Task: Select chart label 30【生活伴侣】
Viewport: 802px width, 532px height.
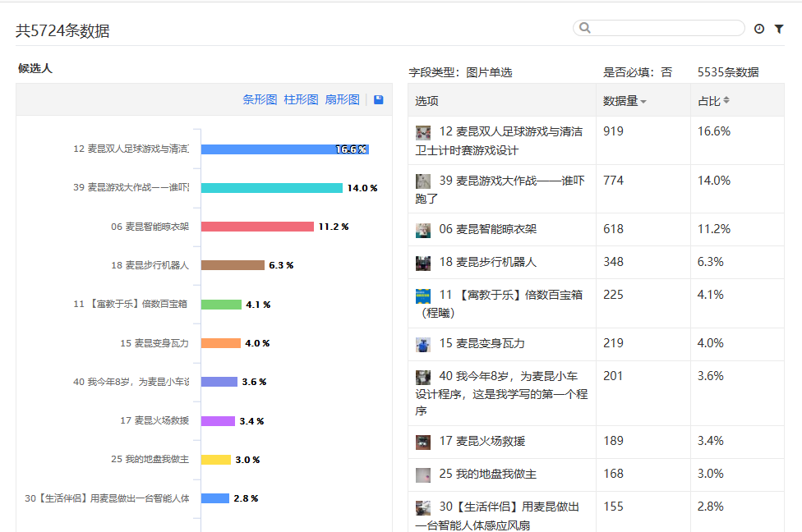Action: (x=107, y=498)
